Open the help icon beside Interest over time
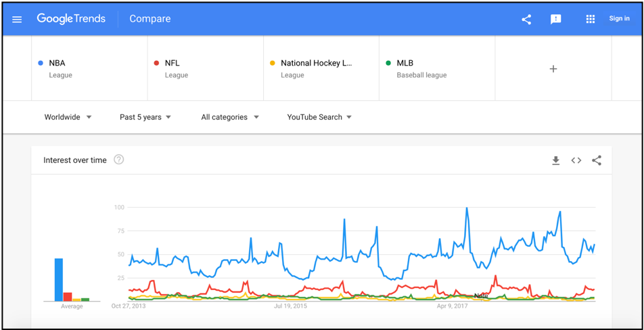Image resolution: width=644 pixels, height=330 pixels. 119,160
